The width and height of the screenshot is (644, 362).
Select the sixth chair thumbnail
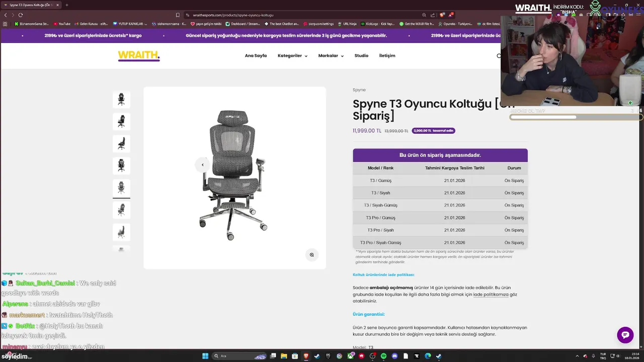pos(121,210)
